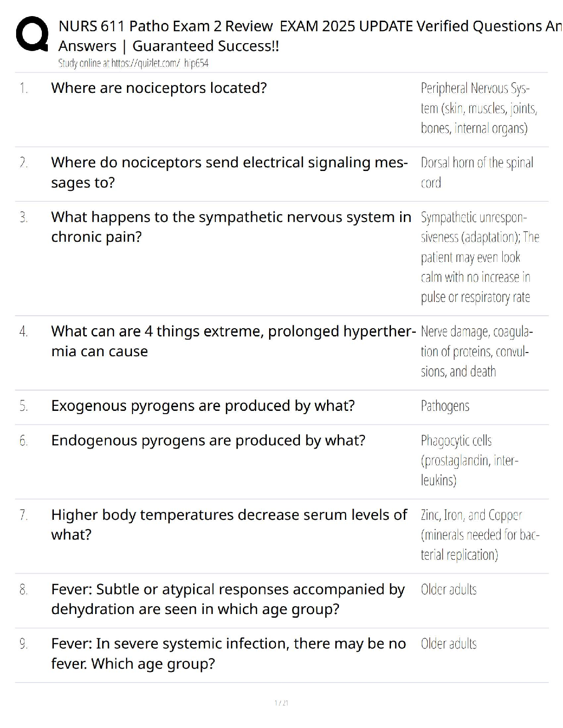
Task: Click the 'Pathogens' answer
Action: click(x=445, y=406)
